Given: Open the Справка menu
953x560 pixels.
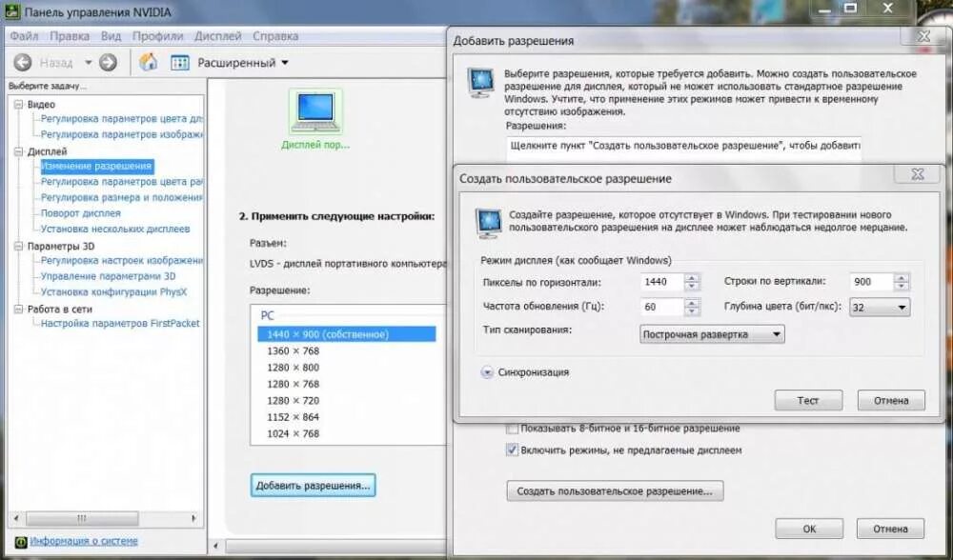Looking at the screenshot, I should (x=275, y=36).
